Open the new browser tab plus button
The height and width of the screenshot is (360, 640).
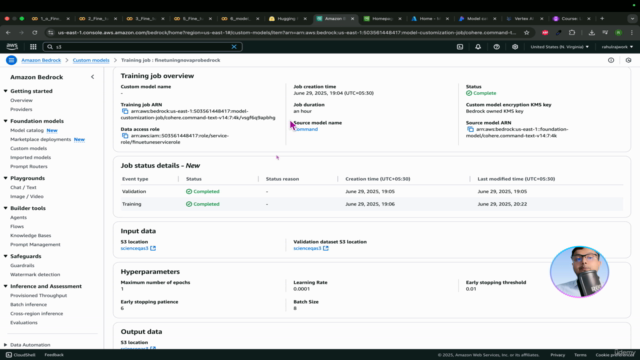[x=602, y=18]
